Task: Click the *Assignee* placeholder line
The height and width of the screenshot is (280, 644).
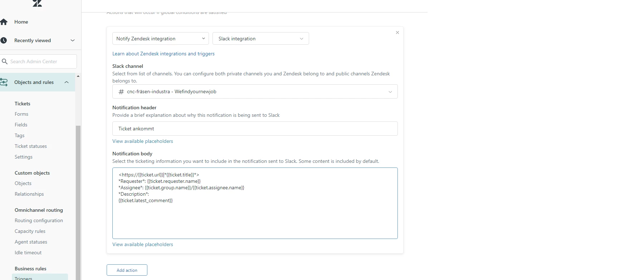Action: click(x=181, y=187)
